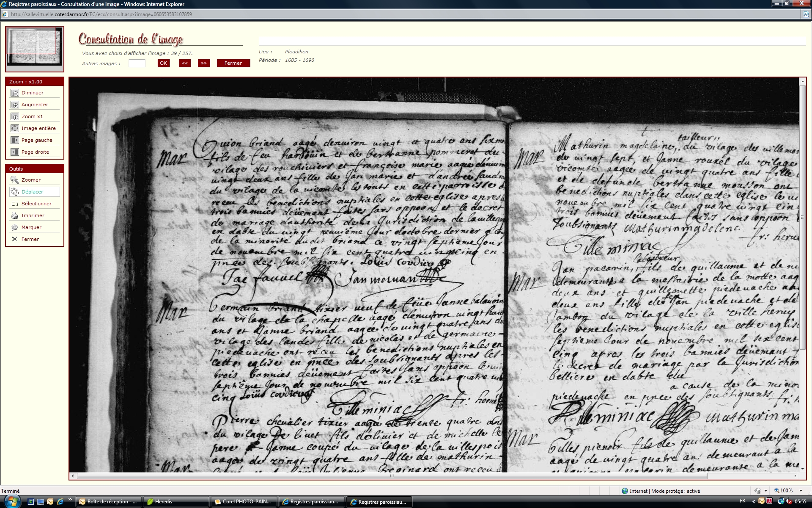Print with the Imprimer tool
The width and height of the screenshot is (812, 508).
click(15, 215)
